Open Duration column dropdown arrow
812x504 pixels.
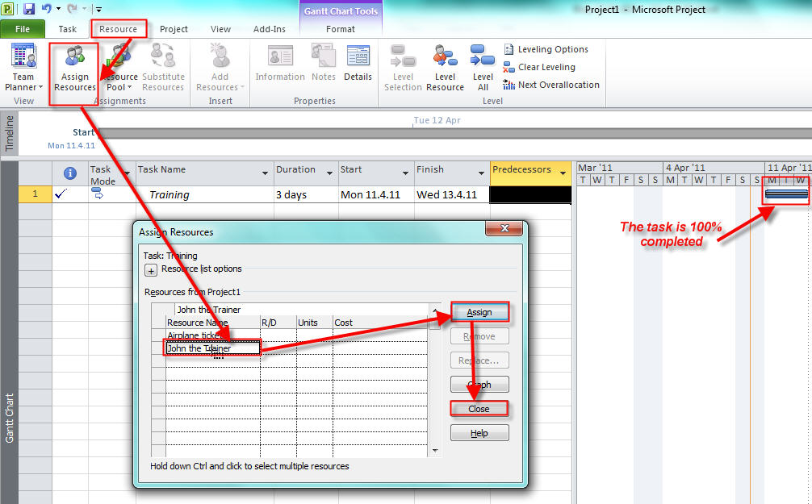pos(330,173)
